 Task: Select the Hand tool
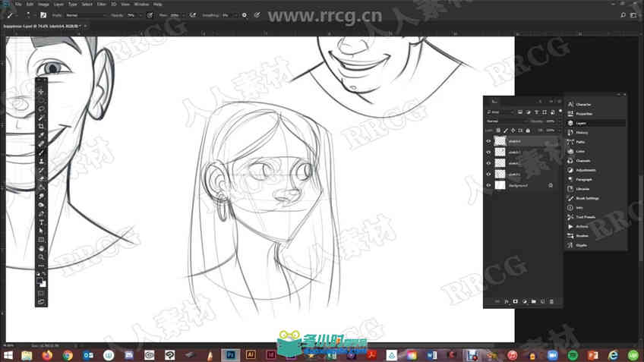41,248
